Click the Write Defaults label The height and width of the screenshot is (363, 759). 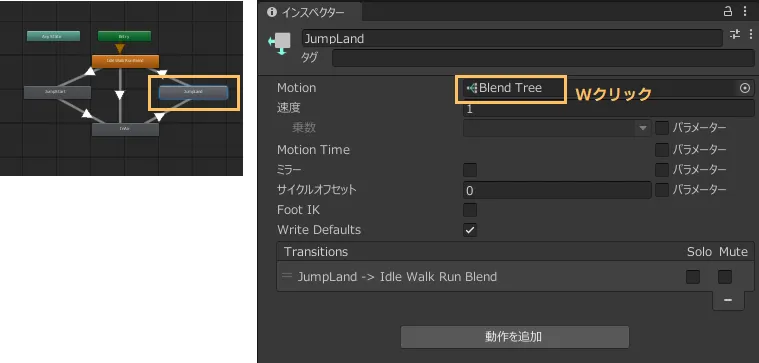pyautogui.click(x=319, y=230)
